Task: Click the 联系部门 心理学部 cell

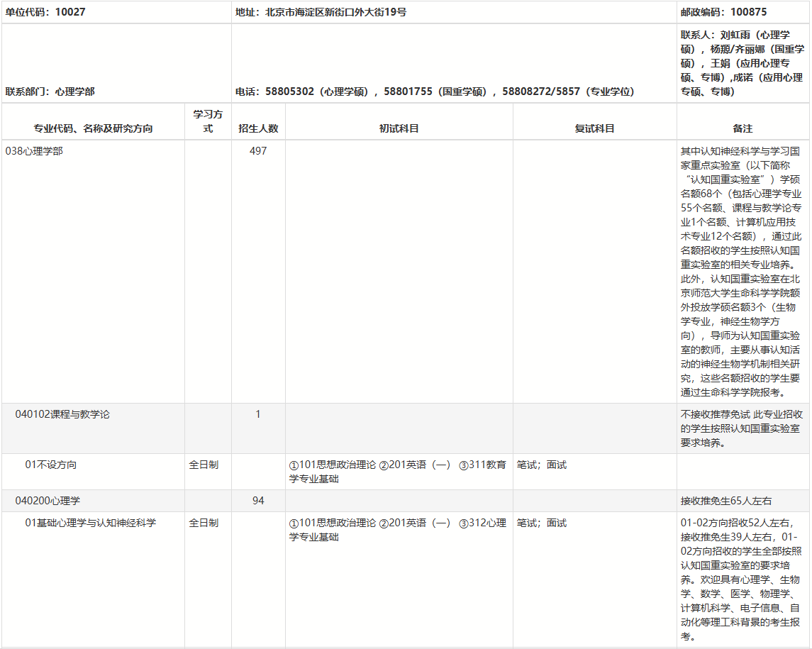Action: (50, 91)
